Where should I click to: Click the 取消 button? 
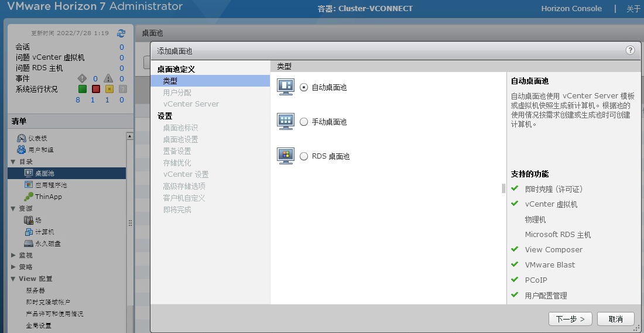pos(616,319)
